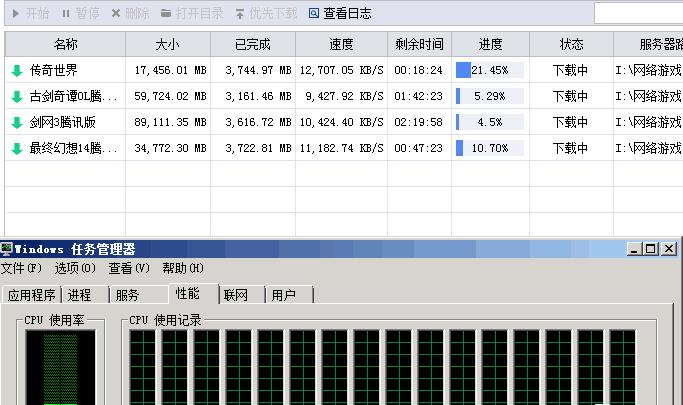The height and width of the screenshot is (405, 683).
Task: Switch to the 联网 tab
Action: (x=242, y=295)
